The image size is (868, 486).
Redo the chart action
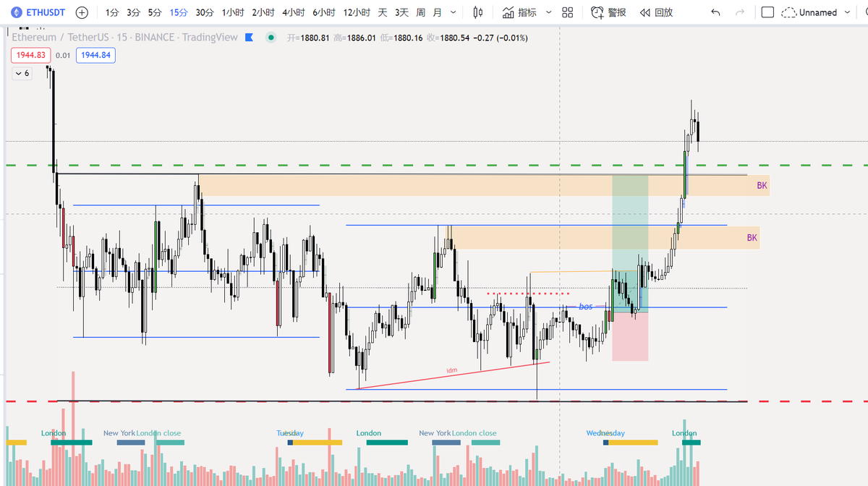click(x=739, y=12)
